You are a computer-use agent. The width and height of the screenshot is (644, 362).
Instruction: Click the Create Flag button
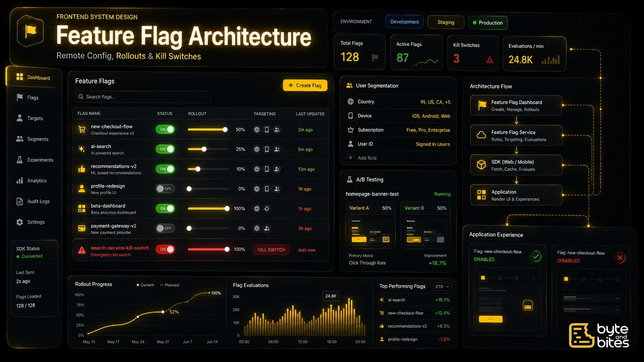coord(305,85)
